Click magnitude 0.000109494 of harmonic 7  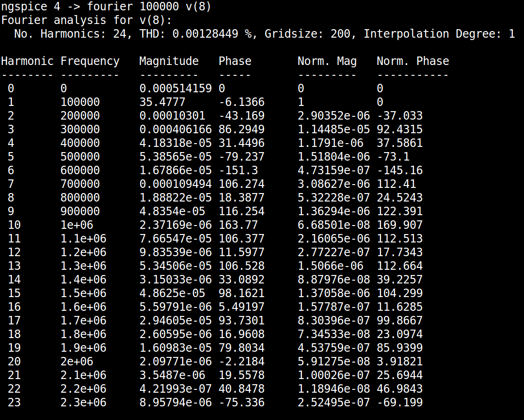tap(176, 184)
